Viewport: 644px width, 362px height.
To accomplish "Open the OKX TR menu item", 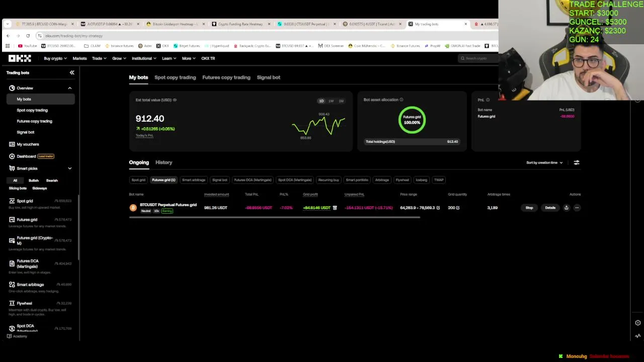I will tap(208, 58).
